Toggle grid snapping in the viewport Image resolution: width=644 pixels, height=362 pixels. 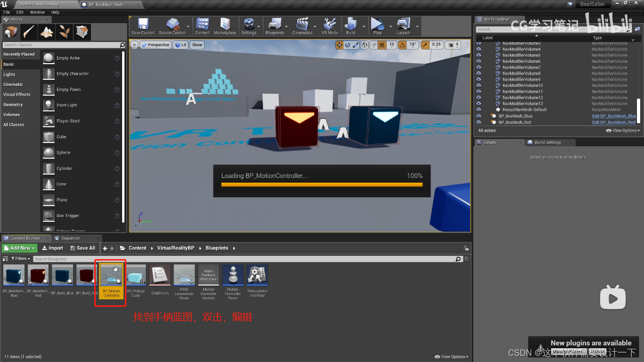(x=382, y=45)
